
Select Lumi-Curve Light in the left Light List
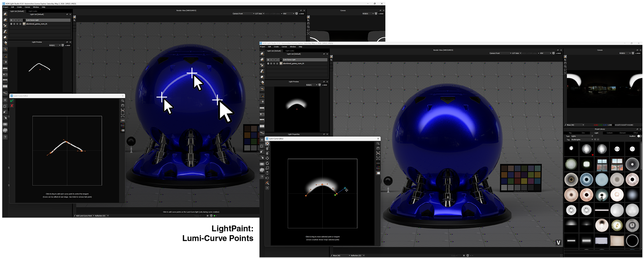click(x=32, y=20)
